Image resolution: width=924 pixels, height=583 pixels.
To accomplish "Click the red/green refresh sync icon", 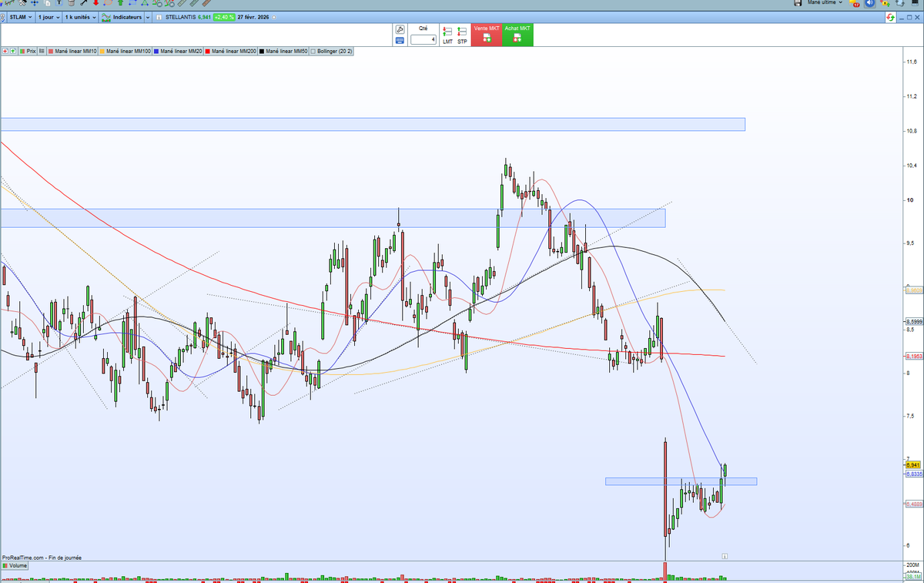I will coord(890,17).
